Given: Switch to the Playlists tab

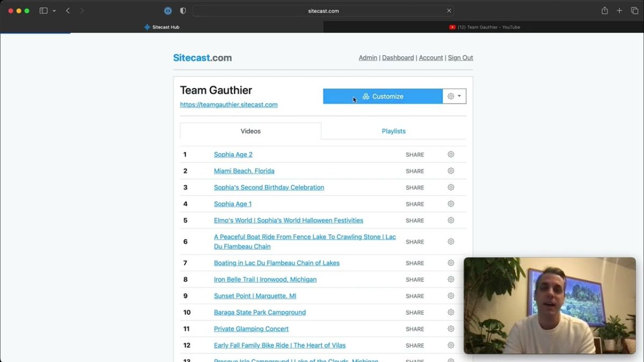Looking at the screenshot, I should pos(393,131).
